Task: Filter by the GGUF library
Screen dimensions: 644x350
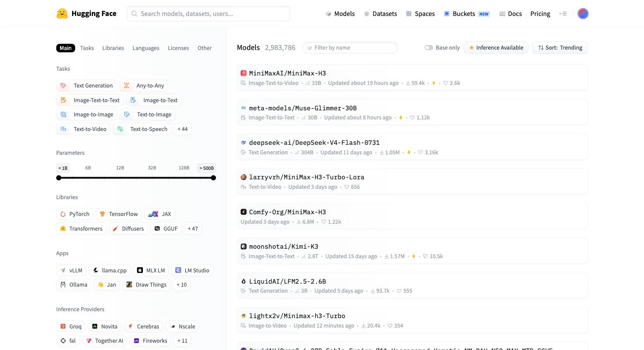Action: coord(166,228)
